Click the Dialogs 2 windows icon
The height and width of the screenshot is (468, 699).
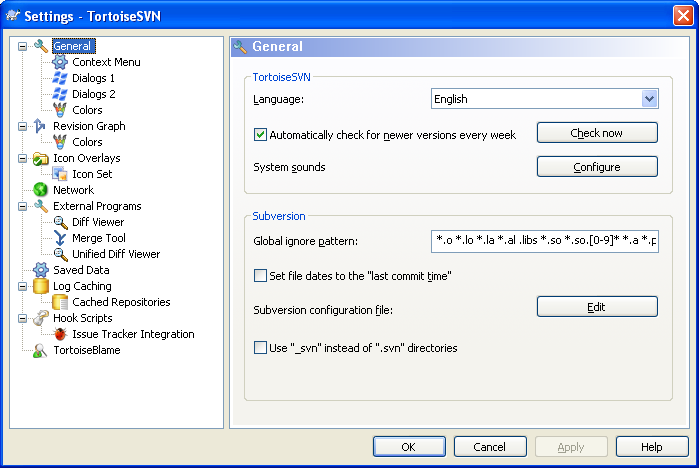[x=60, y=94]
